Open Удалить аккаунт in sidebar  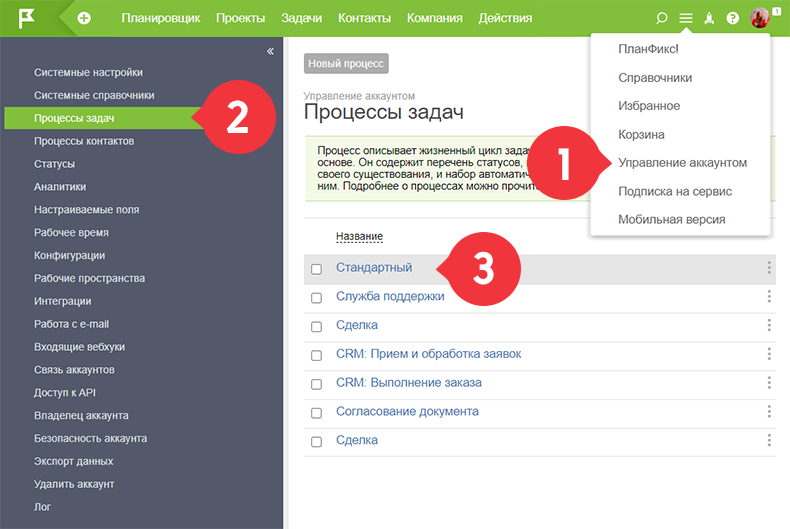click(74, 484)
